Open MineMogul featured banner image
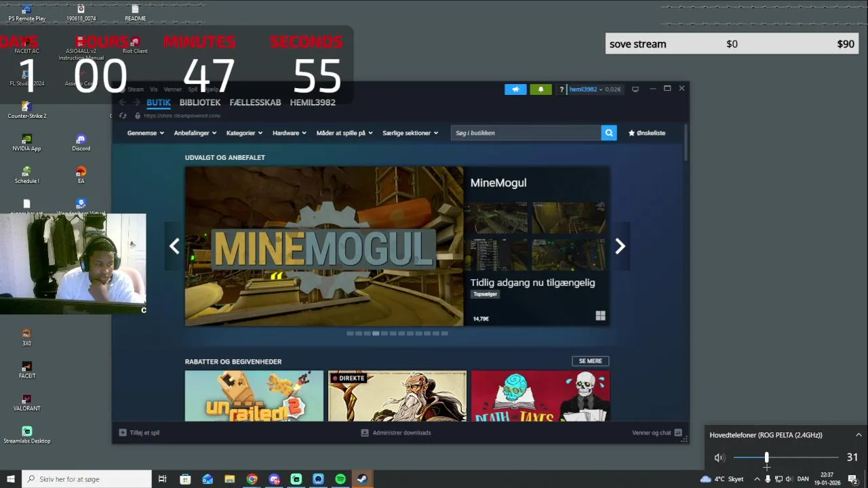This screenshot has width=868, height=488. point(324,247)
